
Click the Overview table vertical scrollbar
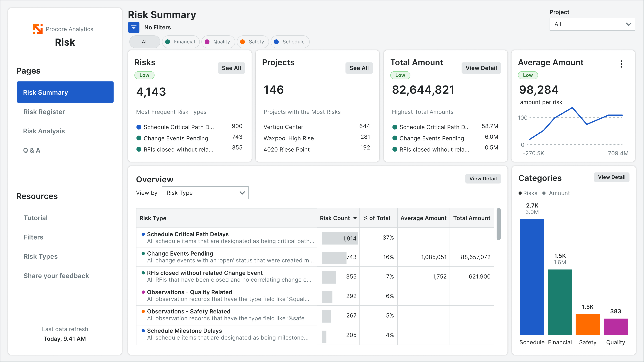click(498, 224)
